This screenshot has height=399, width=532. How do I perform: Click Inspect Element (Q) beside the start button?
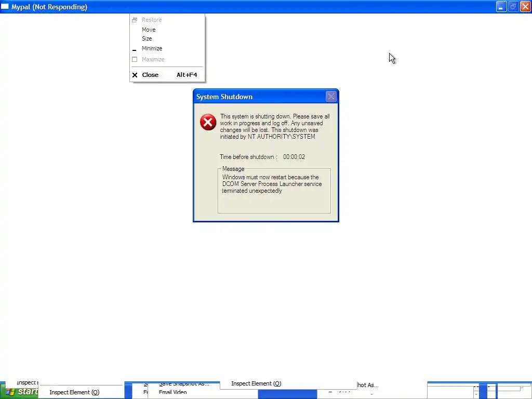(x=74, y=392)
